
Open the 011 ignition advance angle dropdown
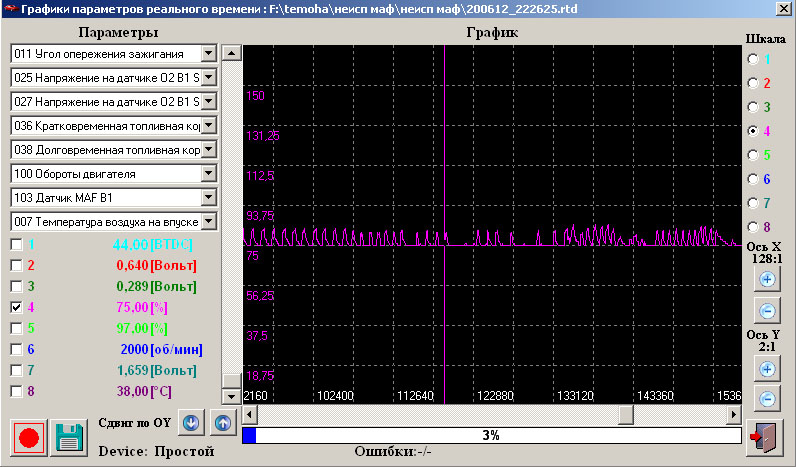click(208, 52)
